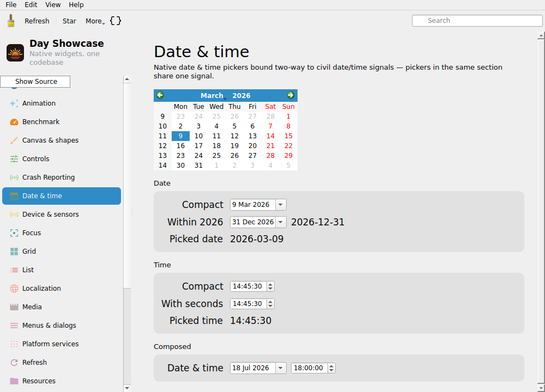Click the Compact 14:45:30 time field
Viewport: 545px width, 392px height.
pyautogui.click(x=248, y=286)
